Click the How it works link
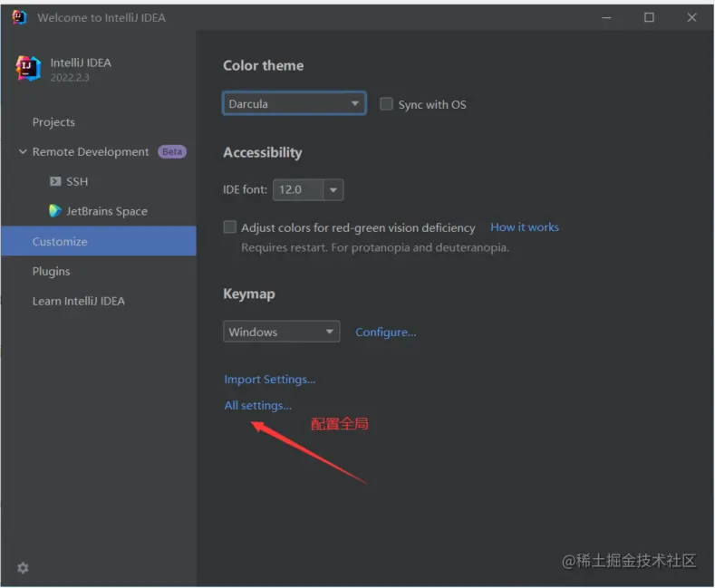 [525, 227]
